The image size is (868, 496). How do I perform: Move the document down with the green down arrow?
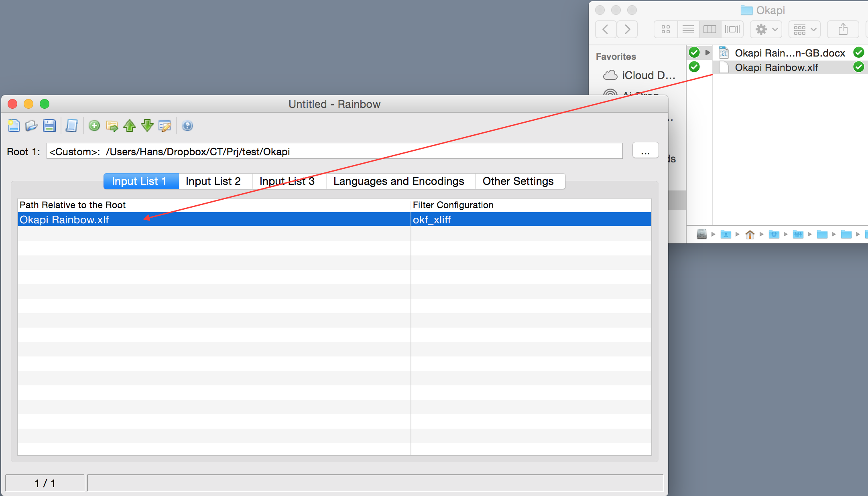pyautogui.click(x=147, y=126)
